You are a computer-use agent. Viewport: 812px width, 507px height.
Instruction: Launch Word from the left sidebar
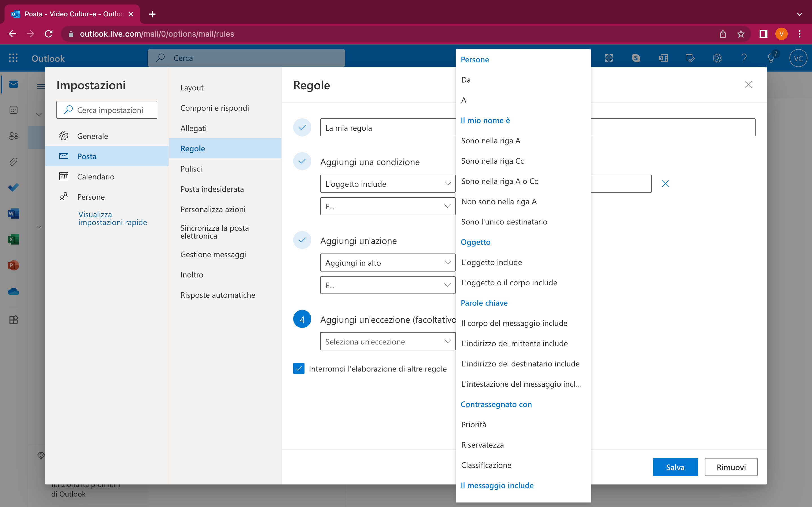coord(14,213)
